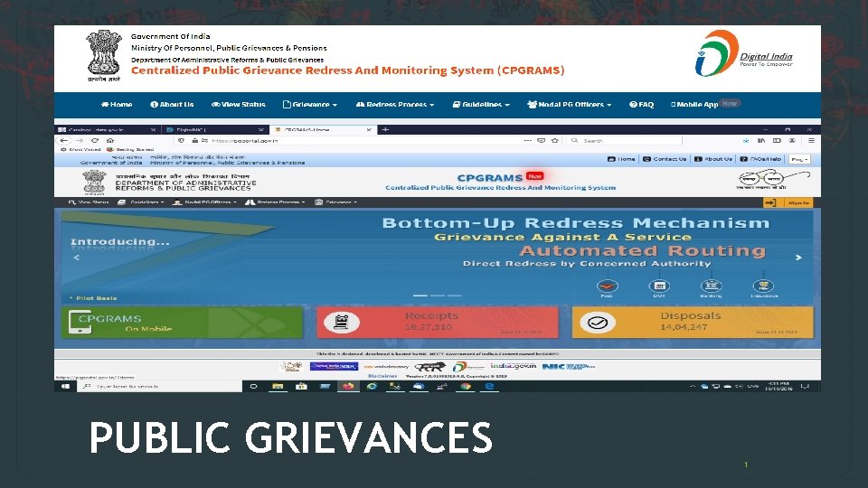Expand Guidelines dropdown in dark menu bar

pos(141,202)
